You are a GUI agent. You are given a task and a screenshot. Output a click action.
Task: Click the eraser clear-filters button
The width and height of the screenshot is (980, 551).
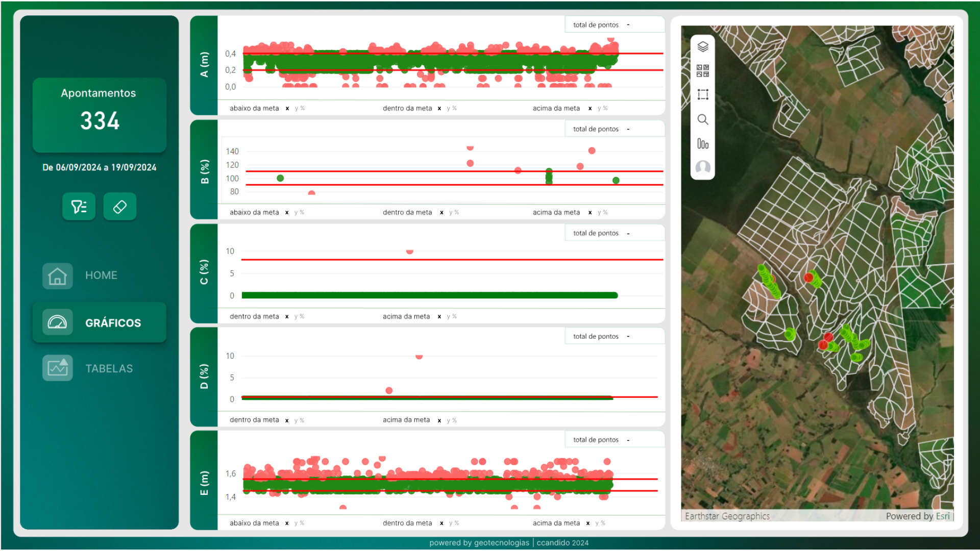tap(119, 207)
